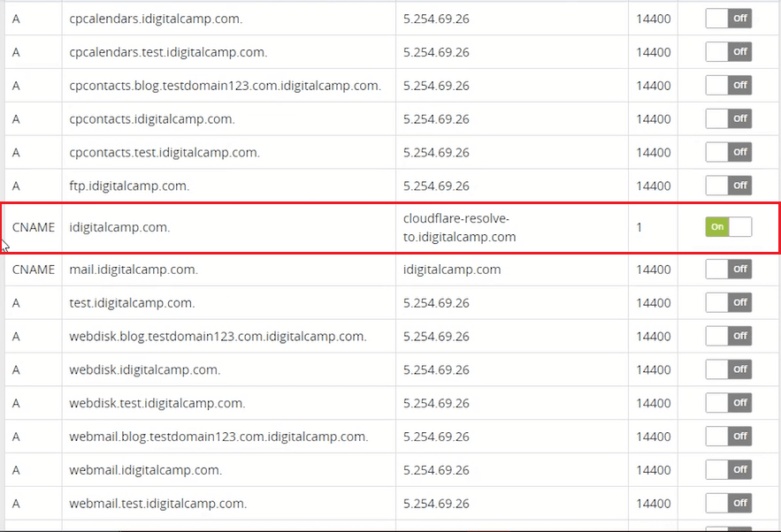Screen dimensions: 781x532
Task: Select TTL 14400 of the cpcalendars.idigitalcamp.com. record
Action: (654, 19)
